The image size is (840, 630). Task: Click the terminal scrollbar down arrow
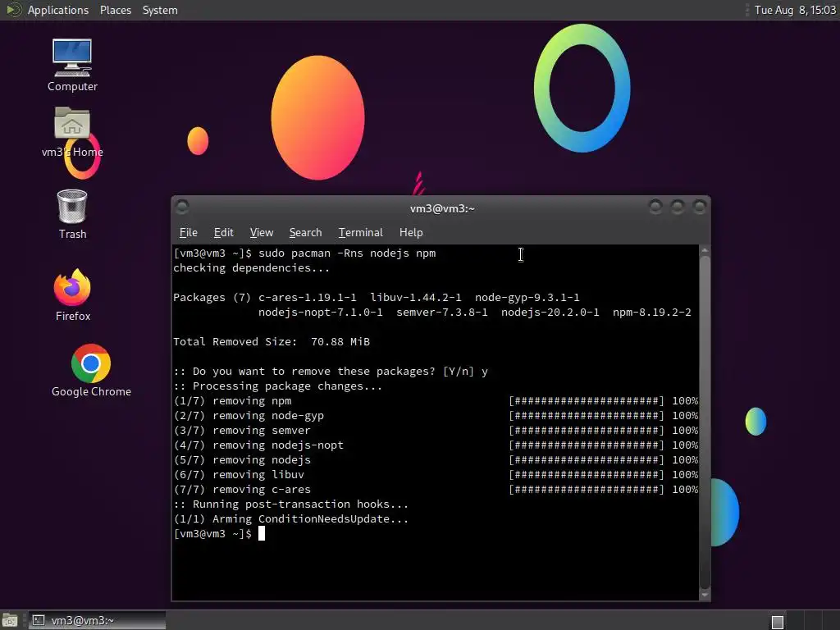705,595
